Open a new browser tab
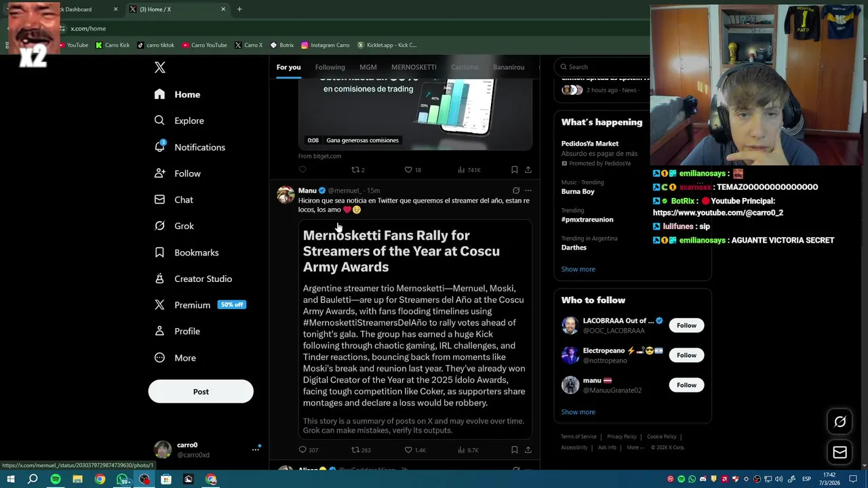This screenshot has height=488, width=868. [x=239, y=9]
